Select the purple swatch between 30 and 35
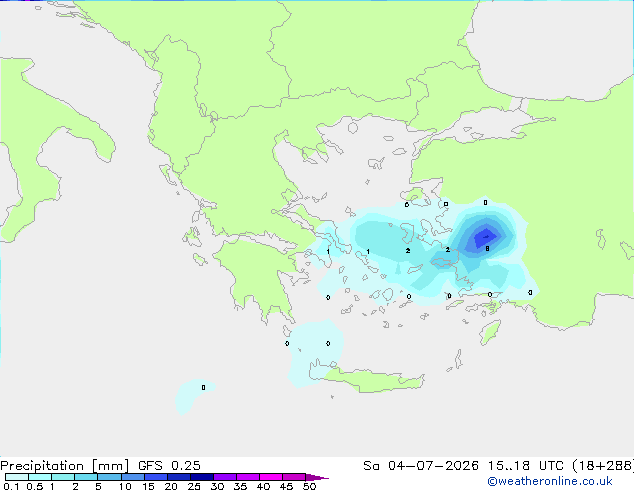Screen dimensions: 634x490 [x=225, y=477]
